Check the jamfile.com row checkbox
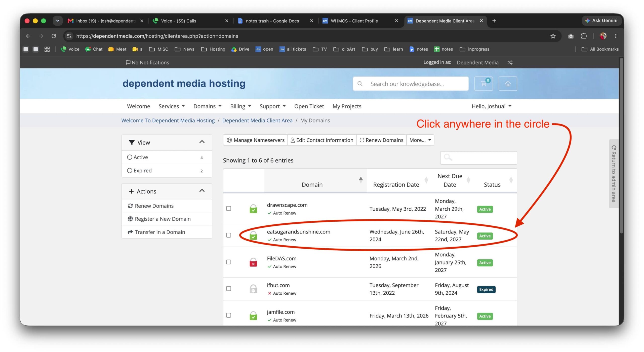The image size is (644, 352). click(228, 315)
